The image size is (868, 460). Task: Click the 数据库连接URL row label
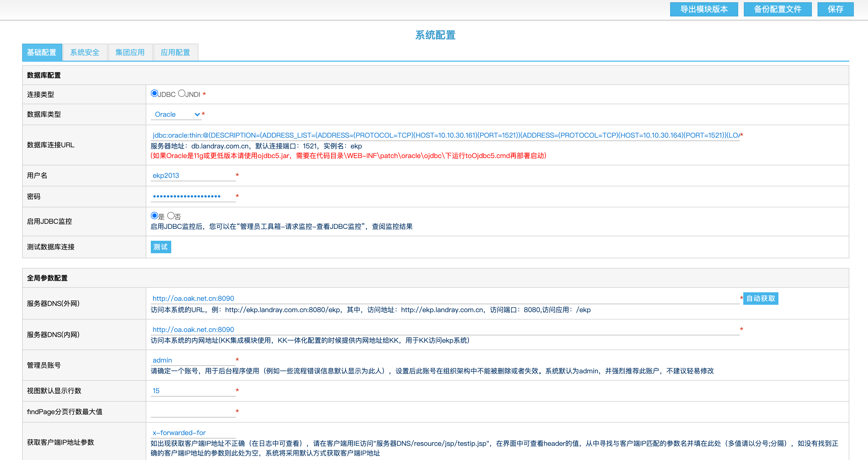[50, 145]
